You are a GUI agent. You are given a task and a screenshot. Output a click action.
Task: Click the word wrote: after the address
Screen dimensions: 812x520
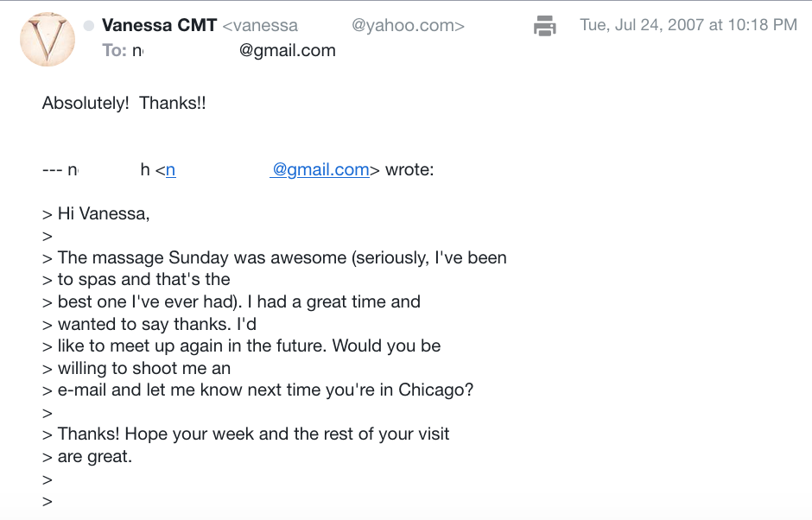point(409,169)
